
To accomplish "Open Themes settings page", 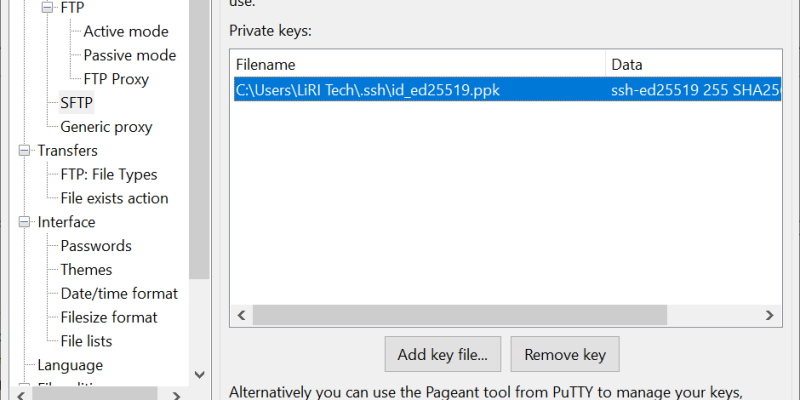I will click(x=86, y=270).
